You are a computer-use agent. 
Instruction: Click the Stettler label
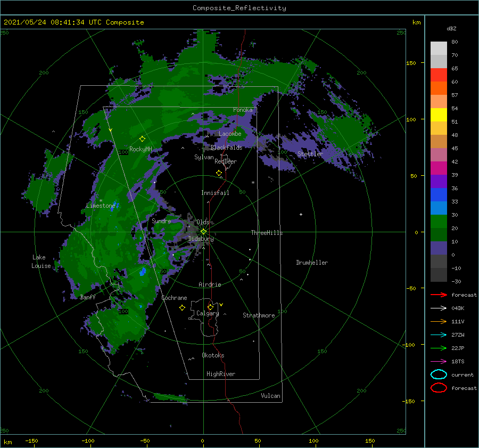click(310, 154)
